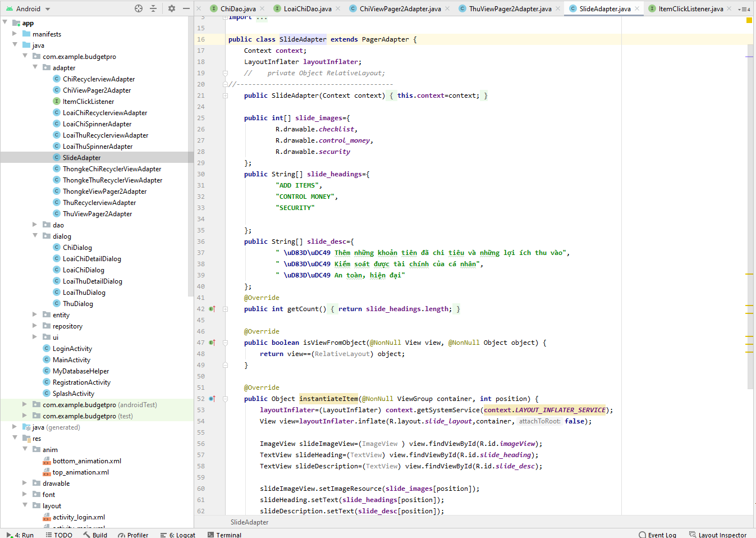Expand the repository package

click(35, 326)
